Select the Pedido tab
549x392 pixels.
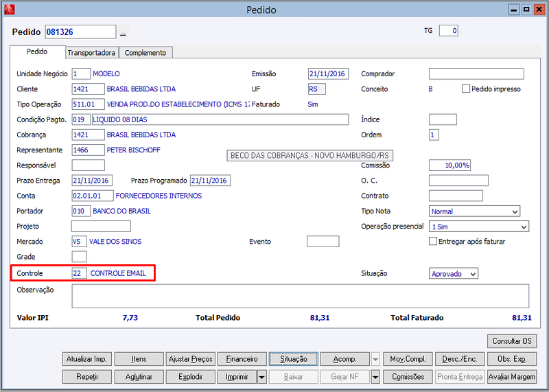pyautogui.click(x=37, y=51)
